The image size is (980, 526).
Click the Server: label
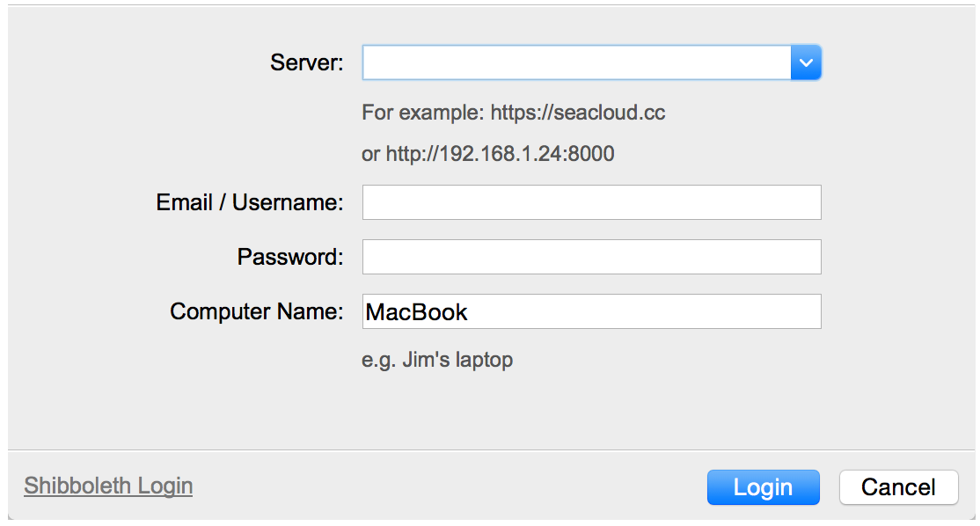[306, 62]
